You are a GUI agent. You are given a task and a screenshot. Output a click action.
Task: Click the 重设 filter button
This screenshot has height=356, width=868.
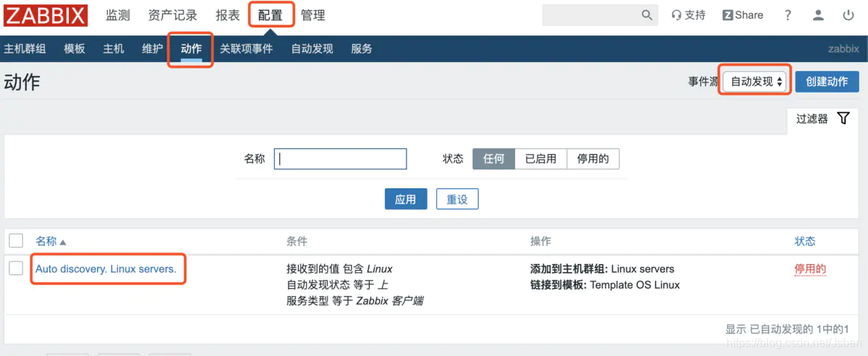click(457, 199)
